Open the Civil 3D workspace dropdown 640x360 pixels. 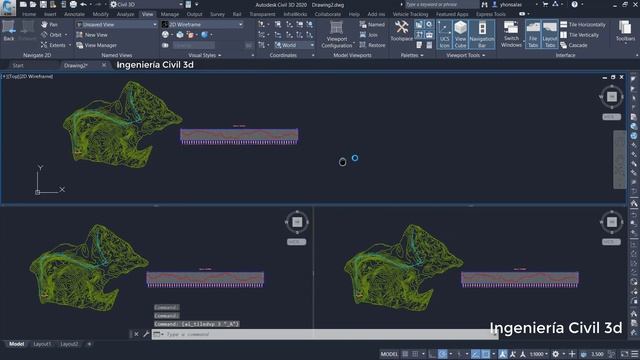click(147, 4)
